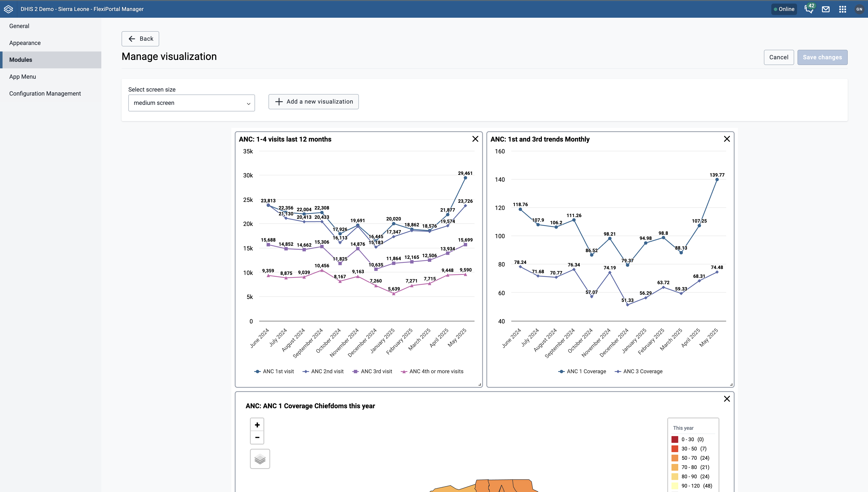The width and height of the screenshot is (868, 492).
Task: Open the messages mail icon
Action: pos(826,9)
